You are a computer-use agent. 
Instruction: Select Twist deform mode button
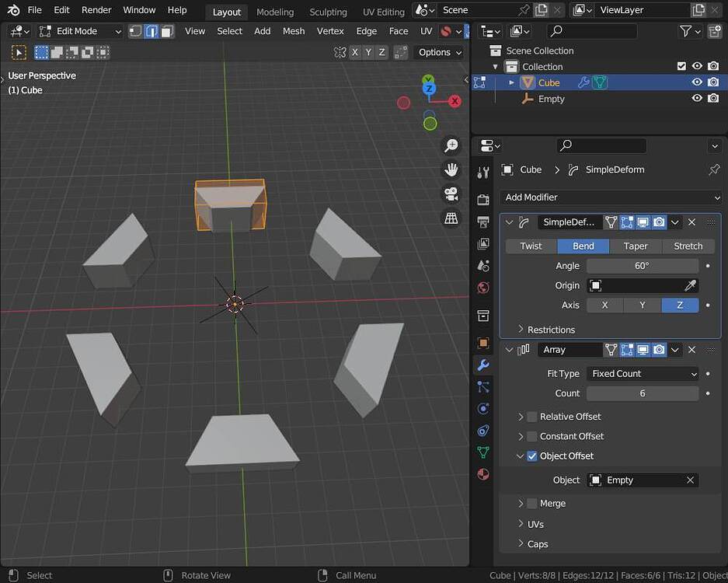tap(531, 246)
